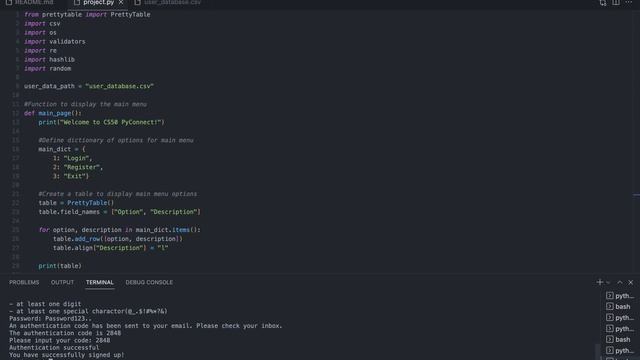Viewport: 640px width, 360px height.
Task: Open the new terminal launch profile dropdown
Action: point(608,282)
